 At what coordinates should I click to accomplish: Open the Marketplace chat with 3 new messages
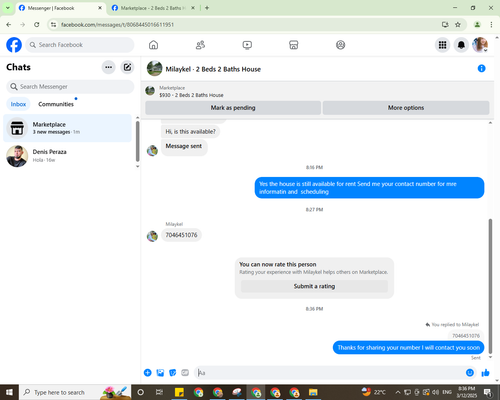click(x=67, y=128)
